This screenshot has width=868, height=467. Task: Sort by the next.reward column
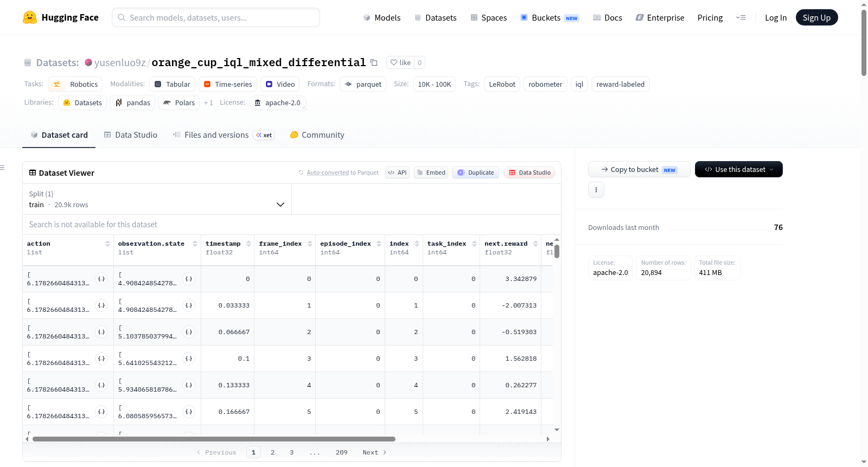[535, 244]
